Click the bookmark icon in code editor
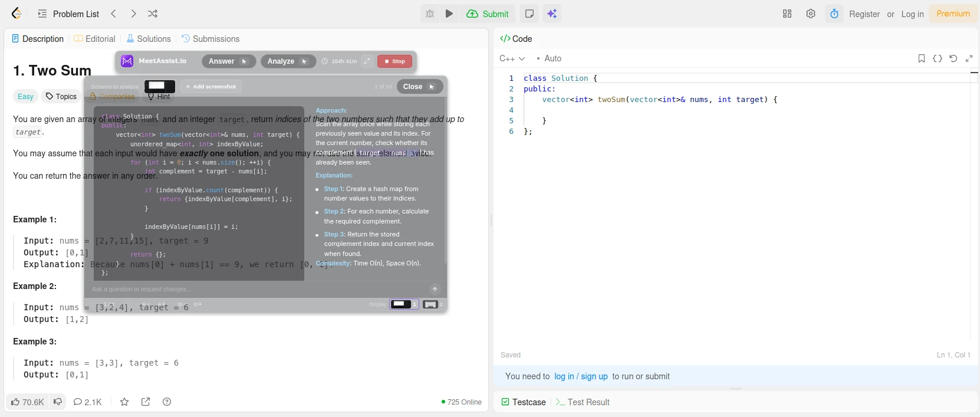Screen dimensions: 980x417 point(922,58)
